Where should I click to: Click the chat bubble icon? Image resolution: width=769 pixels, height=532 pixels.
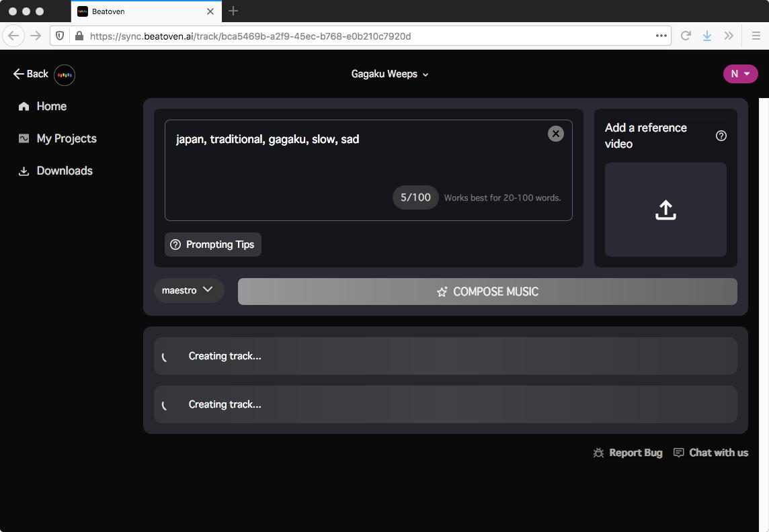point(679,453)
